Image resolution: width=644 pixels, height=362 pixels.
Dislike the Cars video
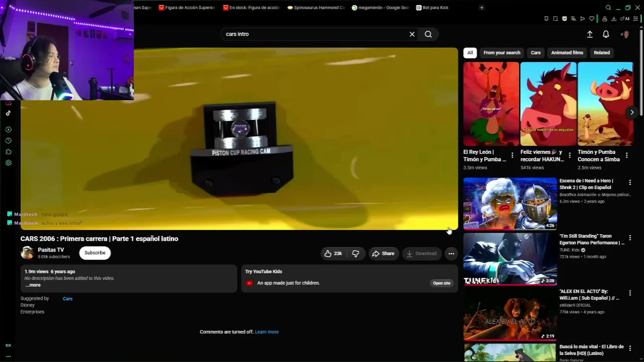pos(356,253)
